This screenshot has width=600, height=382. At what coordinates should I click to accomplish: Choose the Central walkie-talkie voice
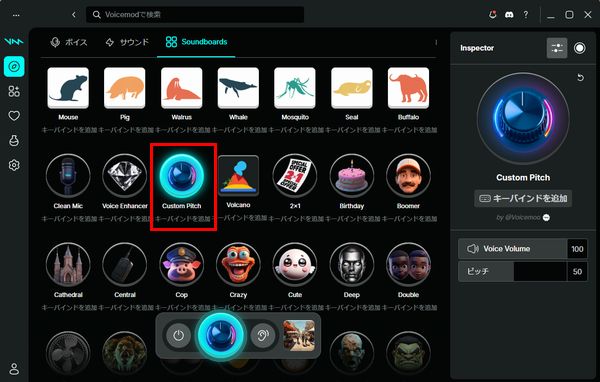tap(125, 264)
